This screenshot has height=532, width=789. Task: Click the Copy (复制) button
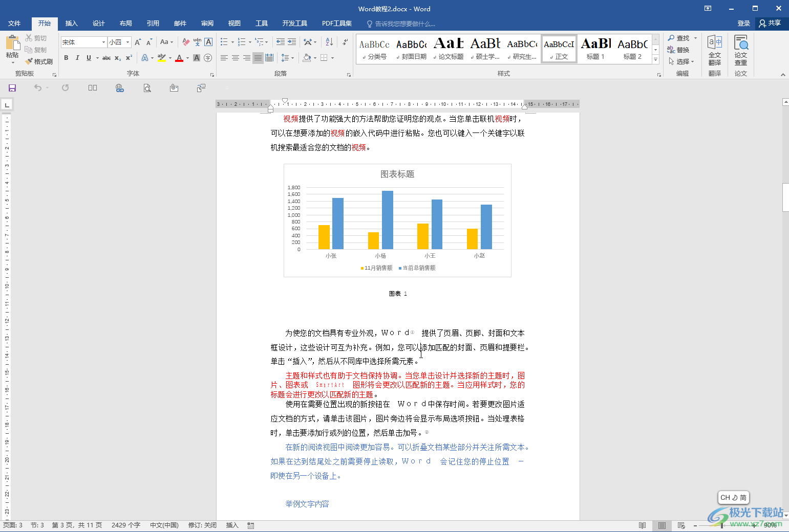point(36,50)
